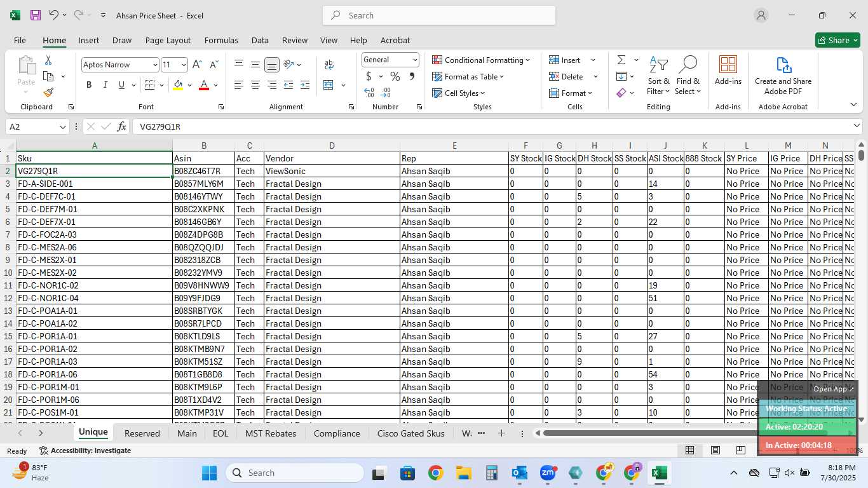Open the Formulas ribbon tab
Image resolution: width=868 pixels, height=488 pixels.
221,40
